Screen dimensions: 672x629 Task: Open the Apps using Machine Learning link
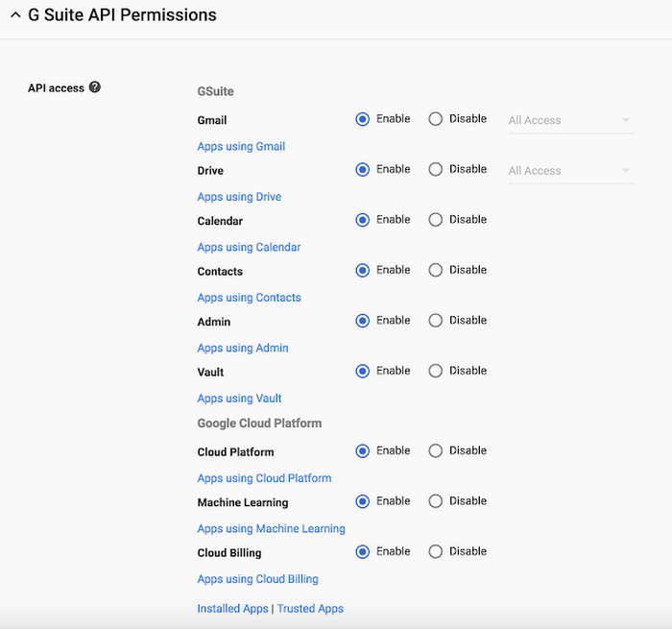pos(272,529)
